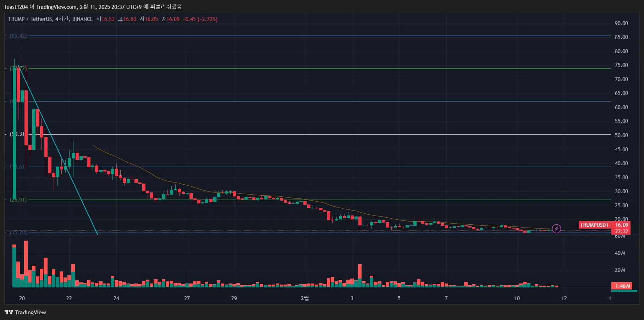Select the 4시간 interval text in the header
The image size is (644, 320).
[x=62, y=19]
